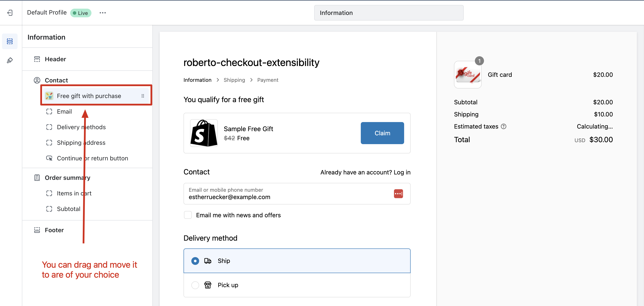
Task: Open the brush settings sidebar icon
Action: click(10, 60)
